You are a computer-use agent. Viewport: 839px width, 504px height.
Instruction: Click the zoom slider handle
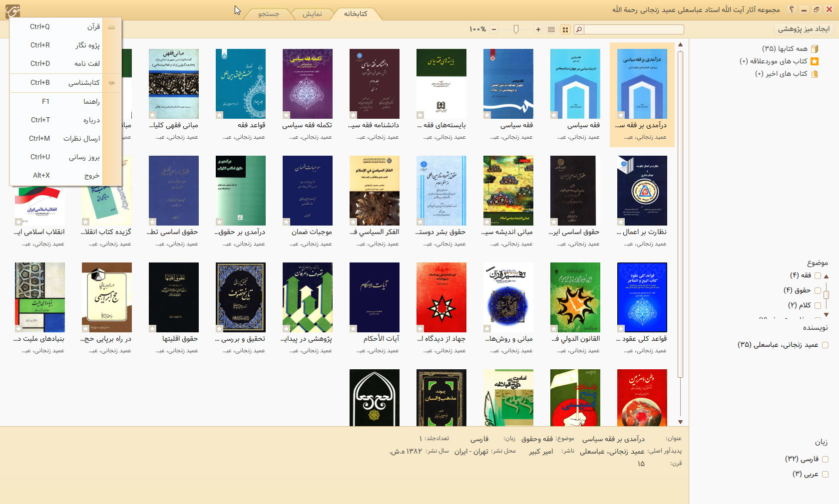[x=516, y=29]
